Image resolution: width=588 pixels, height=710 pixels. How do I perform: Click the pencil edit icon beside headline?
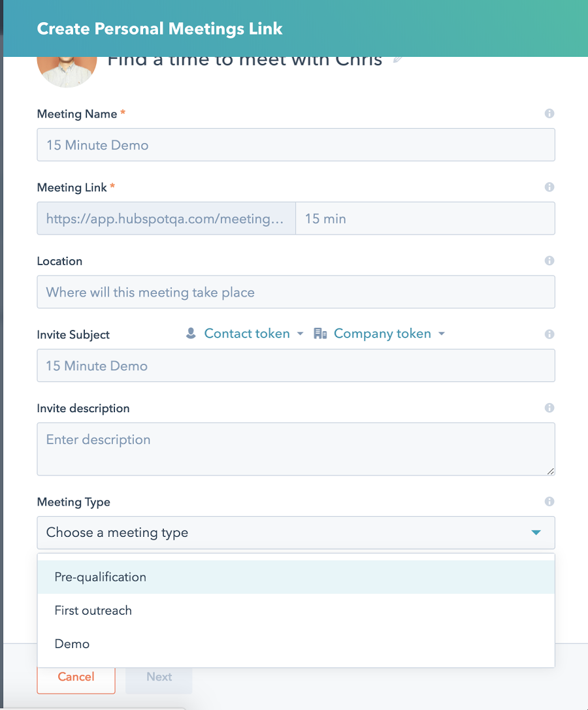click(x=398, y=59)
